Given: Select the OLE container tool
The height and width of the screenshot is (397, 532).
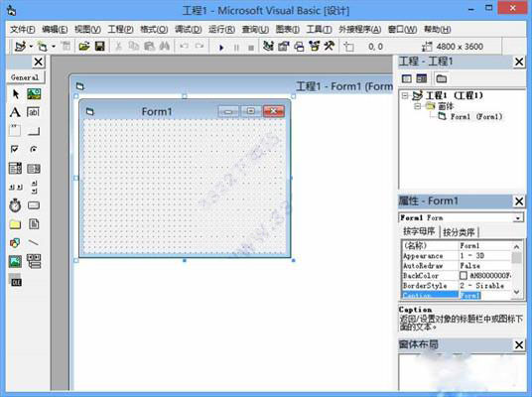Looking at the screenshot, I should point(15,280).
